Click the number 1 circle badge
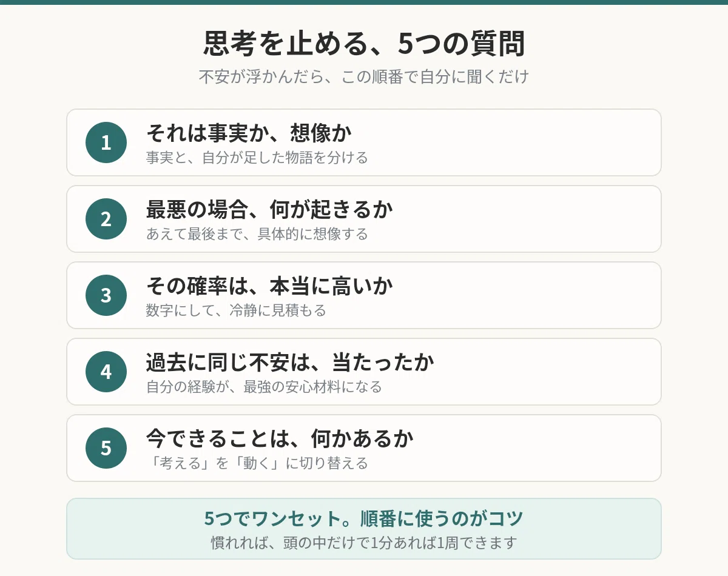Viewport: 728px width, 576px height. pyautogui.click(x=106, y=142)
